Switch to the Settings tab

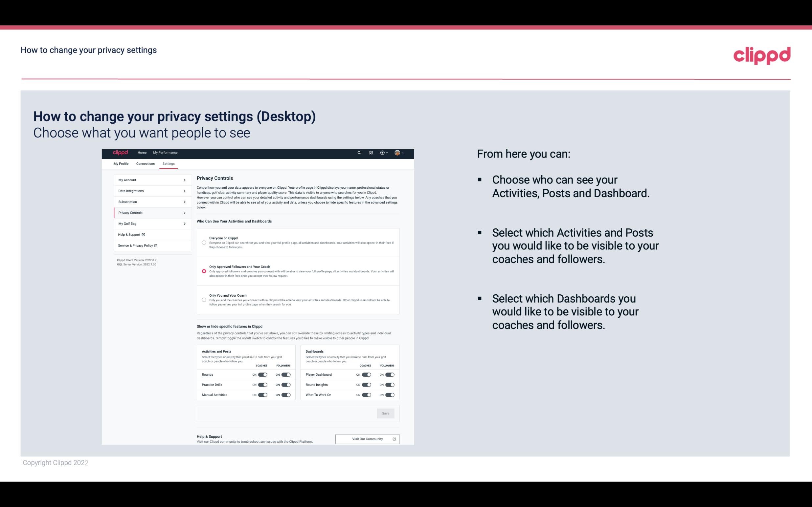[169, 163]
